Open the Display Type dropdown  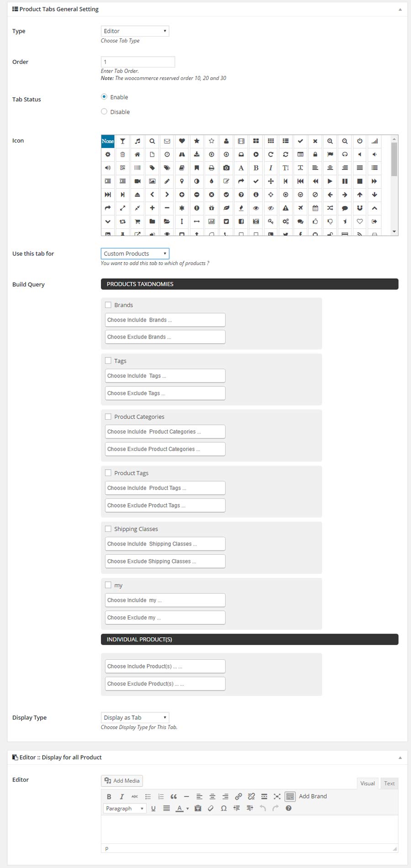coord(135,718)
